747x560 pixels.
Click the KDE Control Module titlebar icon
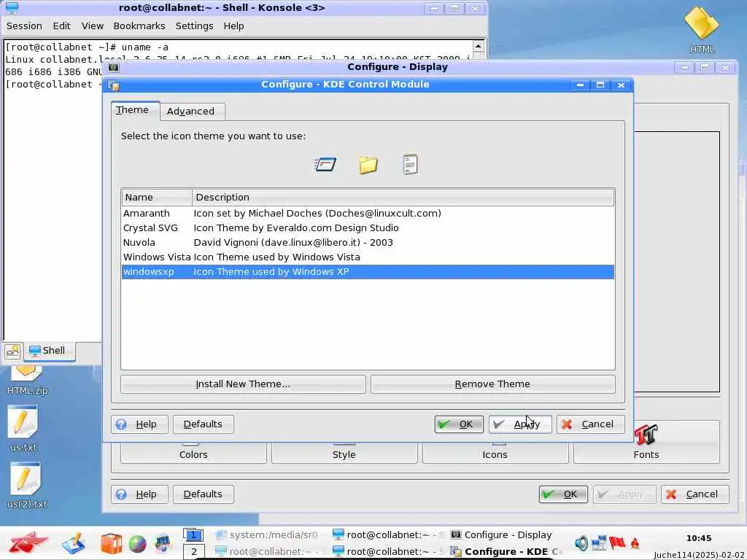pyautogui.click(x=114, y=85)
